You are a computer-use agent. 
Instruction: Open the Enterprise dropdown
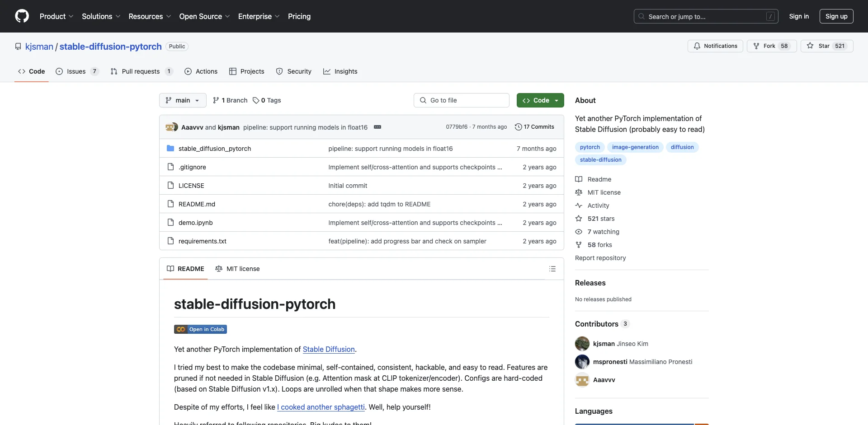pos(259,16)
